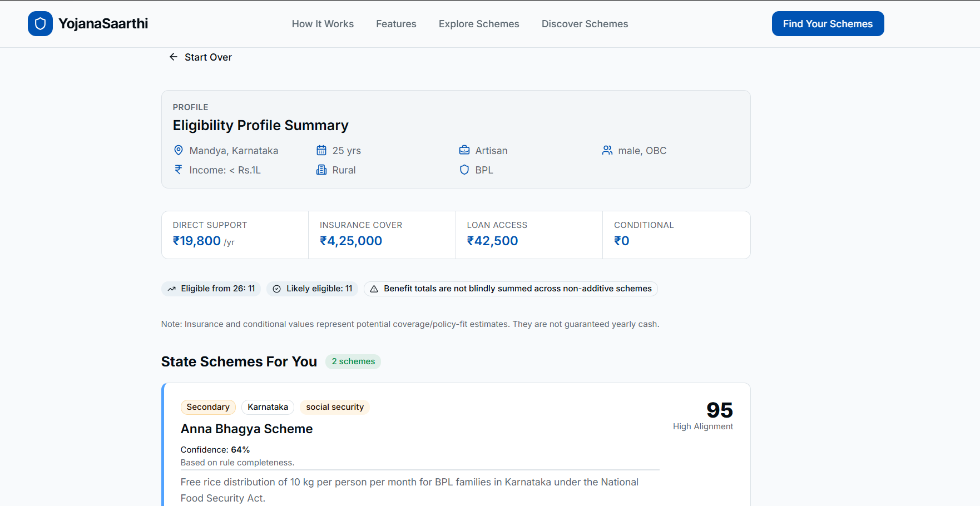This screenshot has width=980, height=506.
Task: Click the Confidence: 64% text
Action: pyautogui.click(x=215, y=449)
